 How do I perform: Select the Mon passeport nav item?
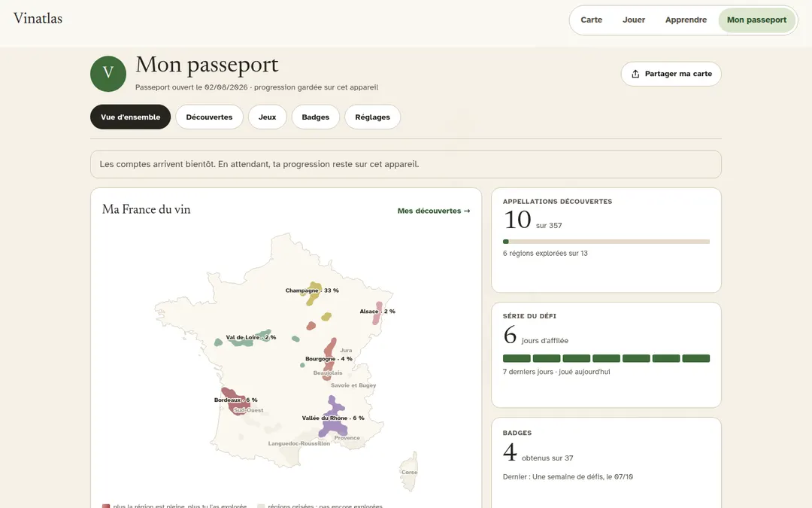(x=756, y=20)
